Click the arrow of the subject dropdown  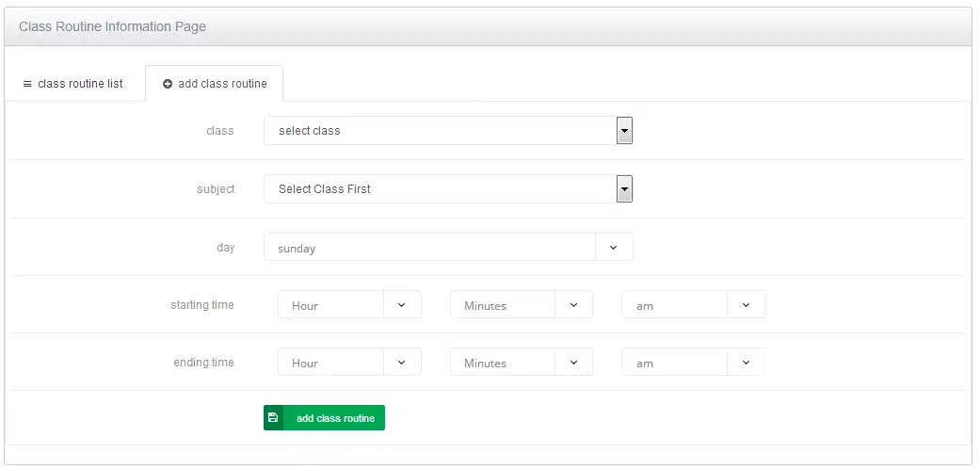click(x=624, y=189)
